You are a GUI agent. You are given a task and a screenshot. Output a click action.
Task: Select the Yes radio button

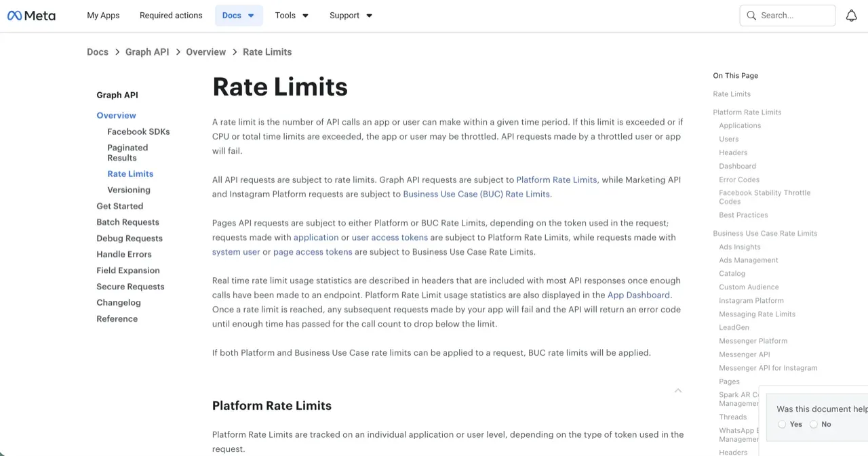click(782, 424)
